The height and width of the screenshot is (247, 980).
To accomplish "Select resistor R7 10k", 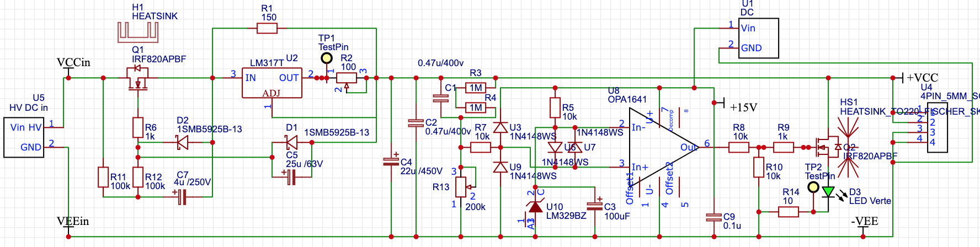I will pyautogui.click(x=481, y=147).
